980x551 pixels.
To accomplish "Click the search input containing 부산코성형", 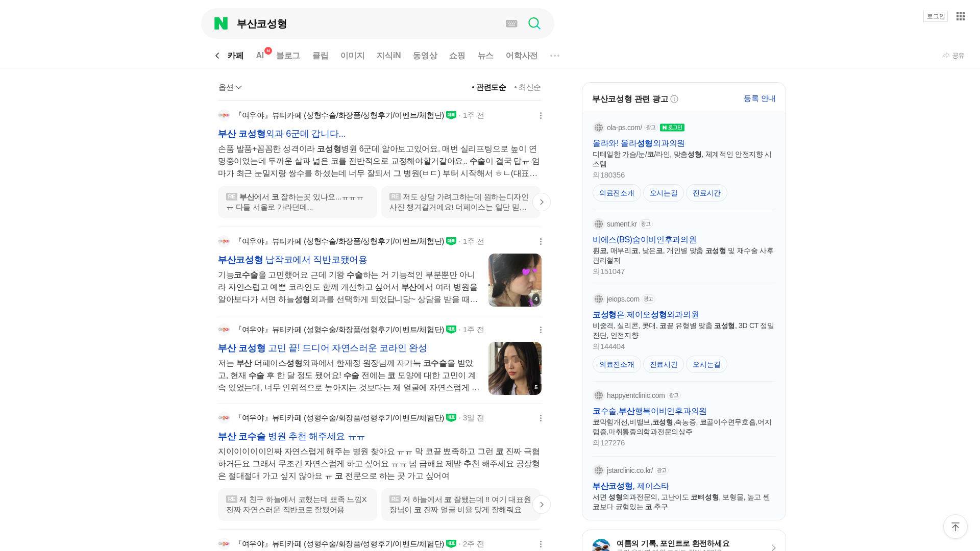I will 367,23.
